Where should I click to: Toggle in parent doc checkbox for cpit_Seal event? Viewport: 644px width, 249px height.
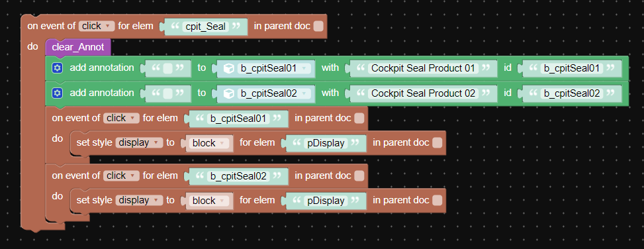click(318, 26)
